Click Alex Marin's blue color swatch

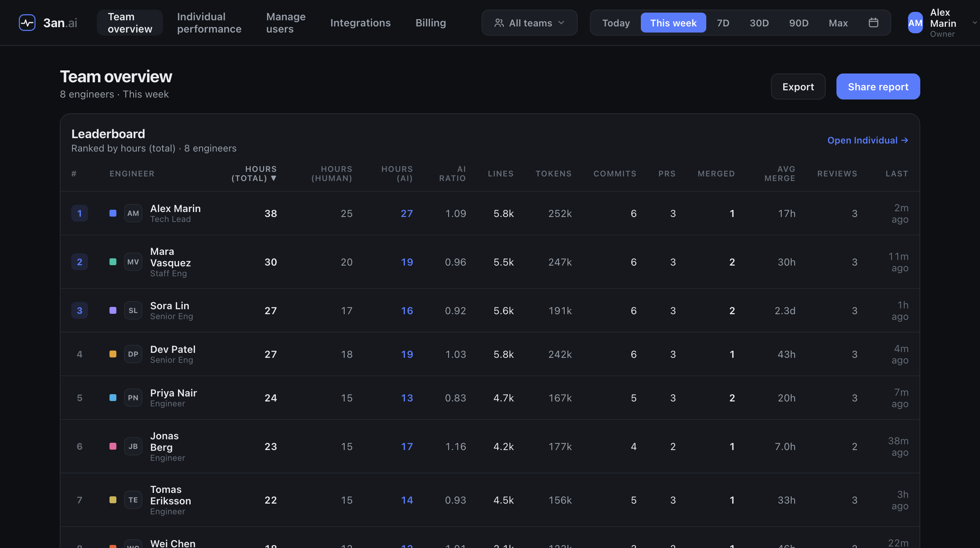tap(113, 213)
